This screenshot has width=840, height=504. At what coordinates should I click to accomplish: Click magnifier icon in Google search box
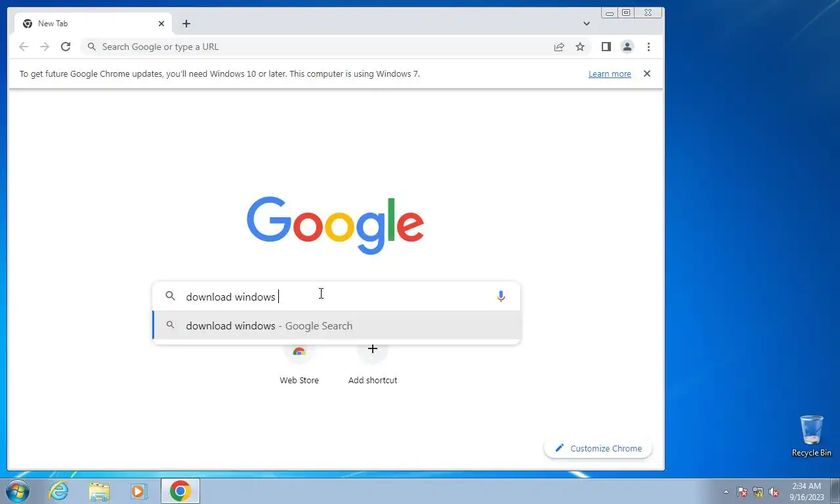pyautogui.click(x=170, y=297)
